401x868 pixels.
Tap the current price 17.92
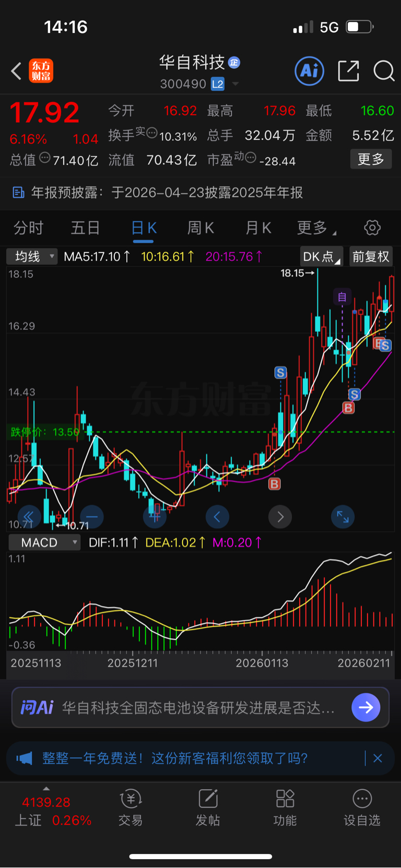44,112
